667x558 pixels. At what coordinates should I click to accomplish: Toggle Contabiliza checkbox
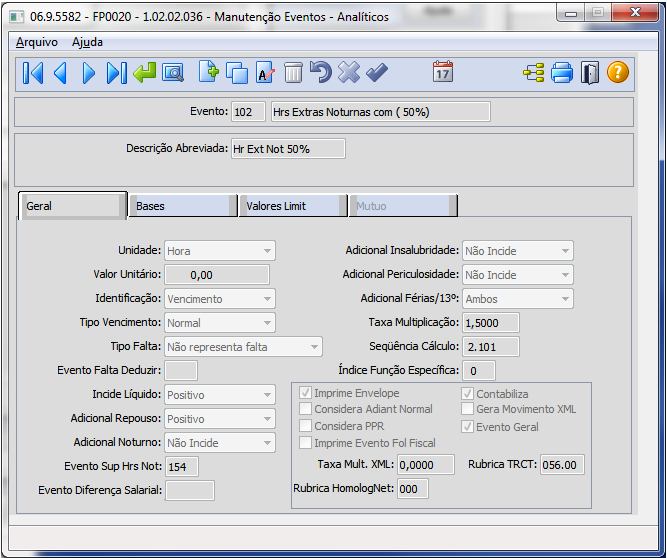[467, 394]
